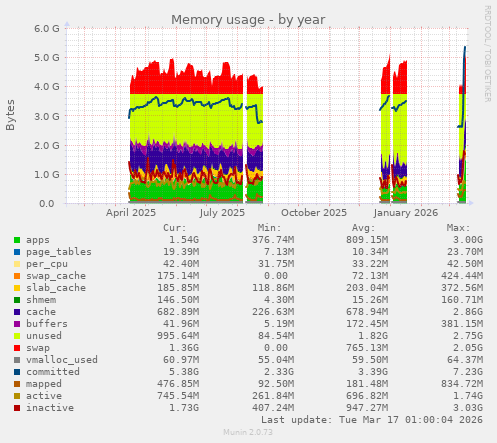Click the shmem dark green swatch
The width and height of the screenshot is (497, 443).
(x=17, y=300)
